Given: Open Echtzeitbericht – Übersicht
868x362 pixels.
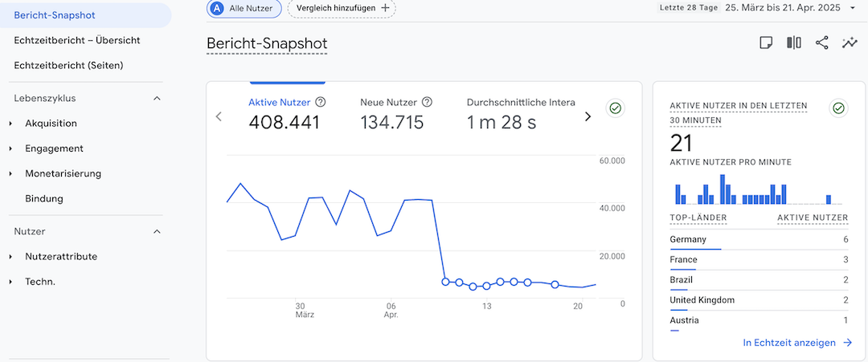Looking at the screenshot, I should (x=77, y=40).
